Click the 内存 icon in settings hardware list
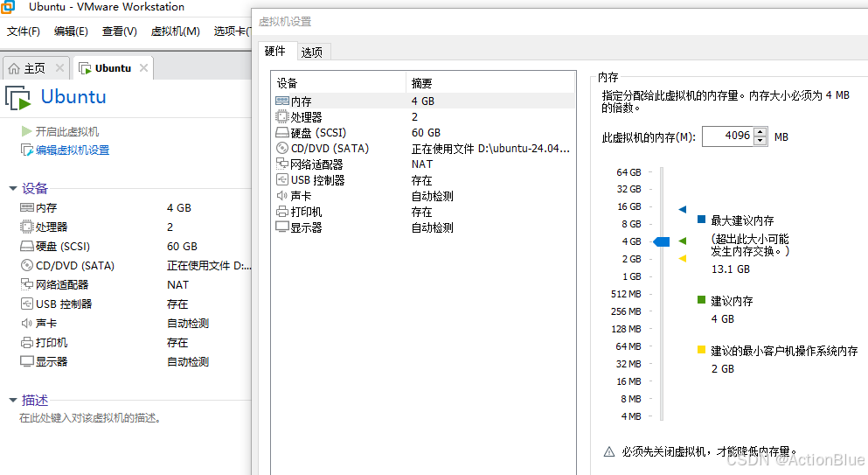 click(x=282, y=101)
